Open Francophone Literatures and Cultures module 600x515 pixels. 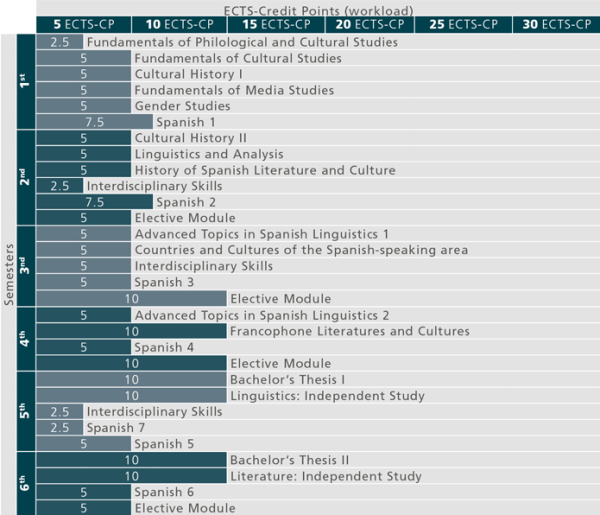pyautogui.click(x=349, y=332)
